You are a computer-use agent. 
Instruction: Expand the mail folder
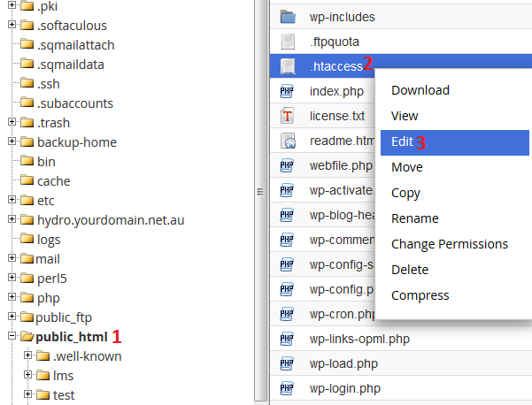point(12,258)
